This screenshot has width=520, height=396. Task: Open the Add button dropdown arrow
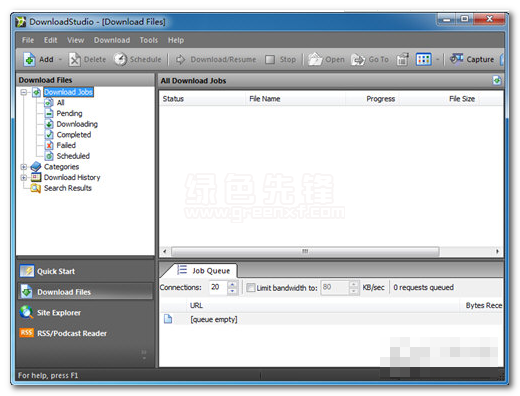(60, 59)
